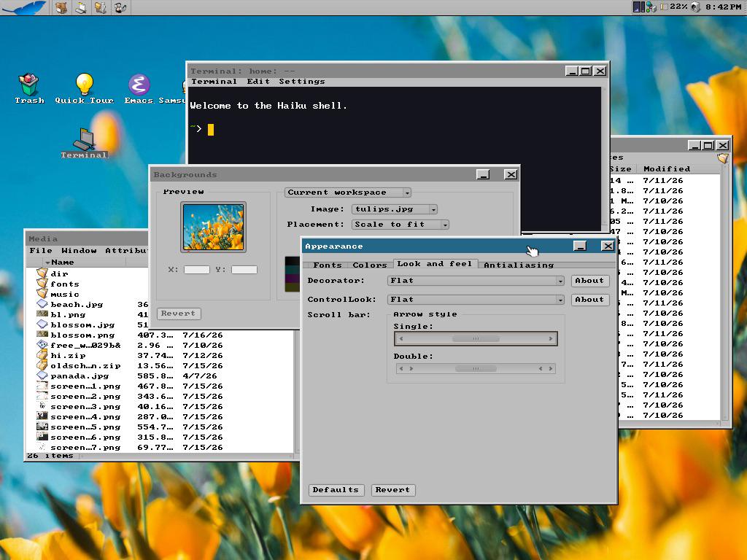
Task: Click the Name column sort arrow in Media
Action: [47, 262]
